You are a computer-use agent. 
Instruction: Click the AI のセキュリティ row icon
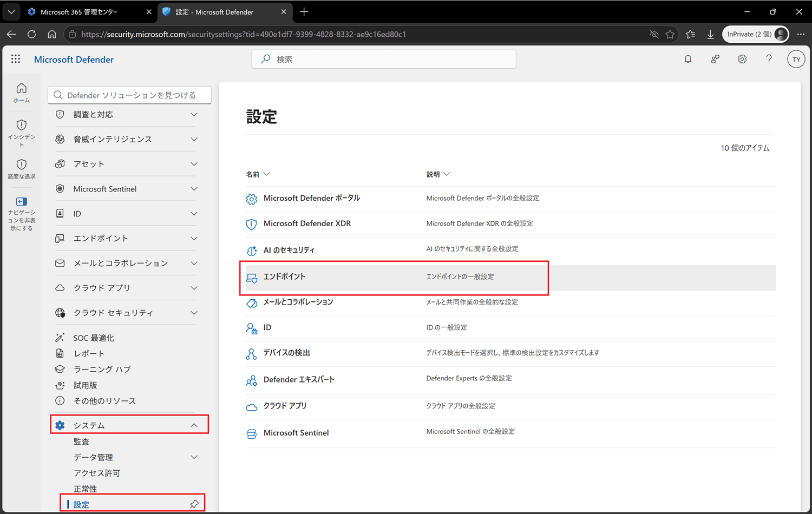[x=252, y=251]
